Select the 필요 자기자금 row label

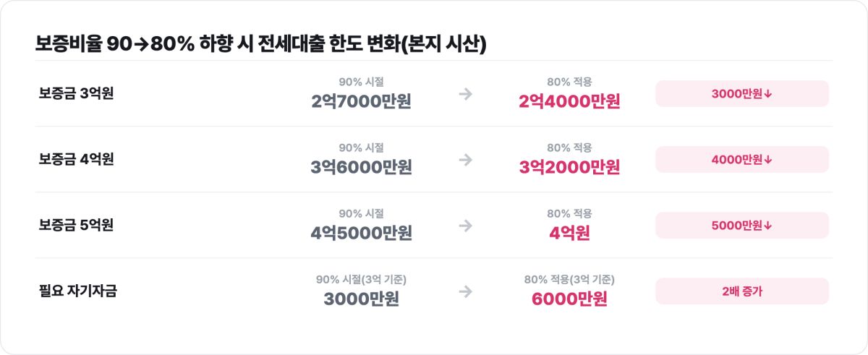tap(77, 291)
